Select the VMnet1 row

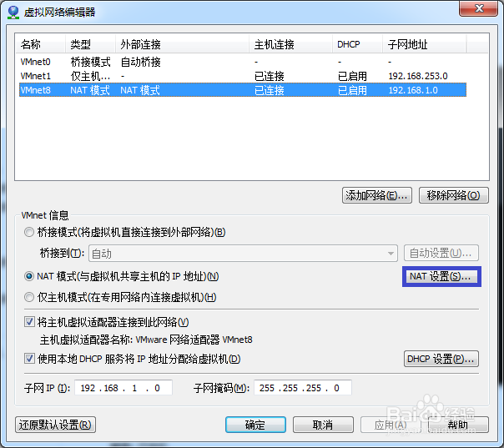(243, 76)
